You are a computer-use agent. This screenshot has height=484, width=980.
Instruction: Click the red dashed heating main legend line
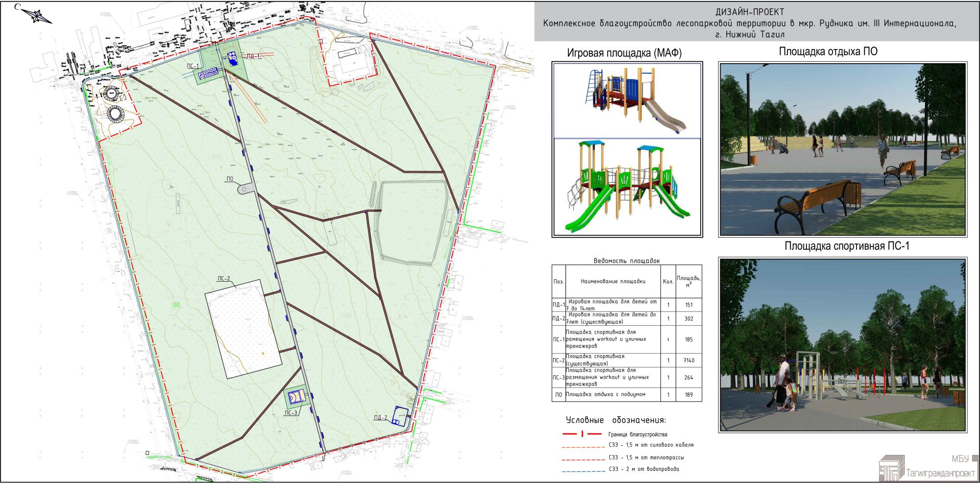tap(585, 460)
